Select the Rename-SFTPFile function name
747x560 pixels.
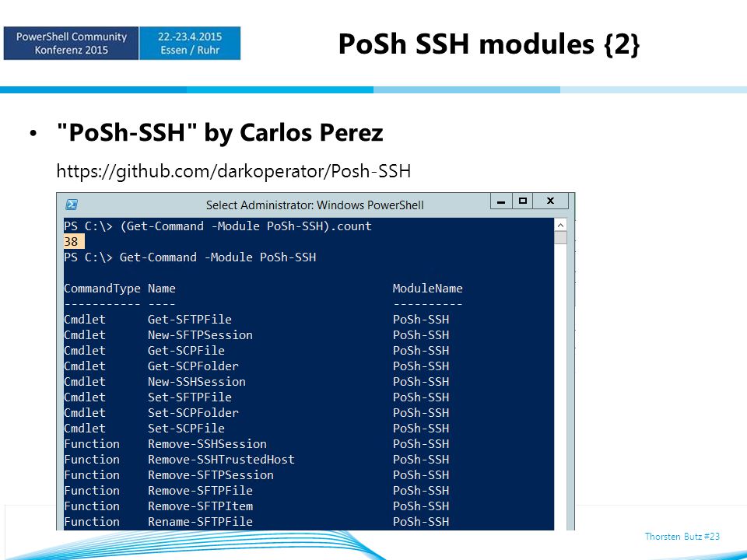point(200,522)
